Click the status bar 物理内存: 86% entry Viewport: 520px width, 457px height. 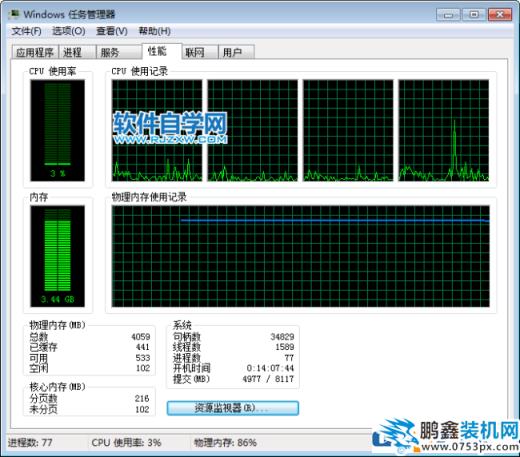tap(225, 443)
